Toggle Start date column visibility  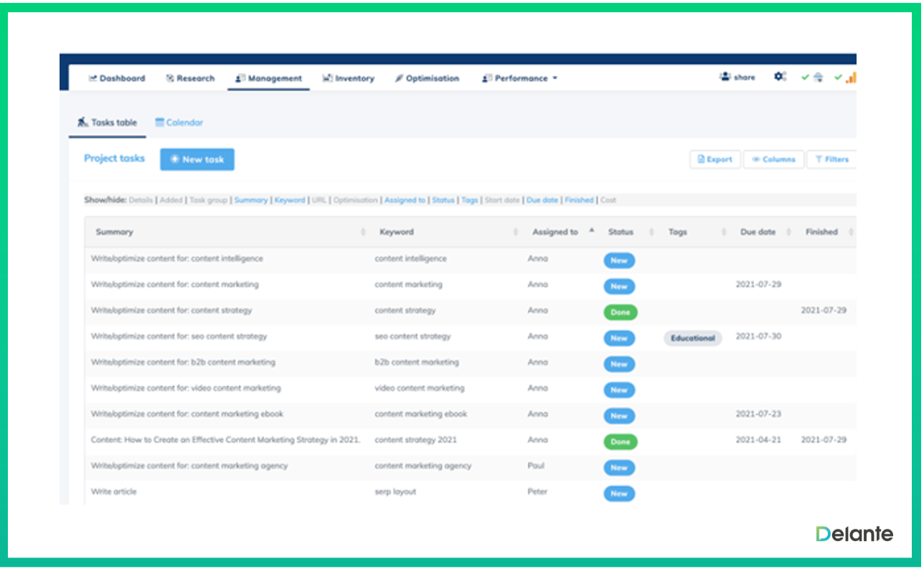click(x=502, y=200)
